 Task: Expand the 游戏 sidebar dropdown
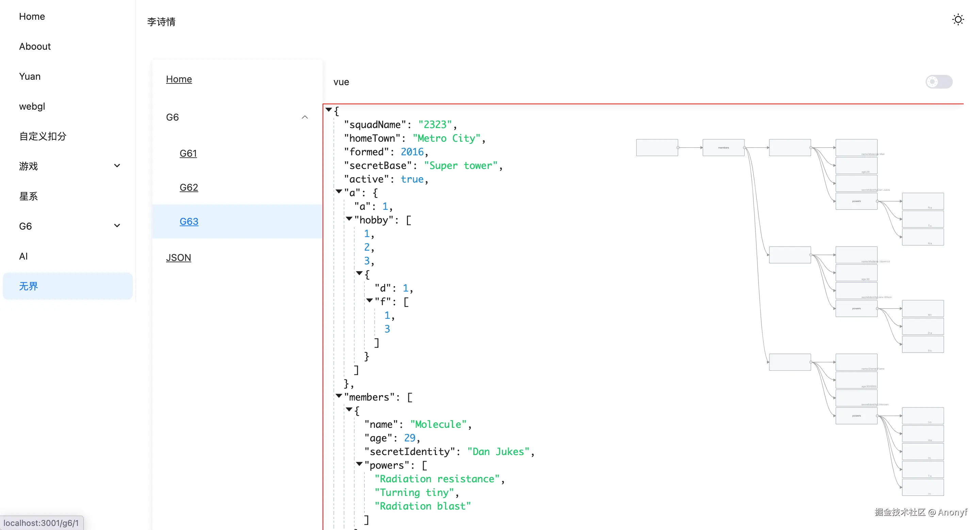[117, 166]
